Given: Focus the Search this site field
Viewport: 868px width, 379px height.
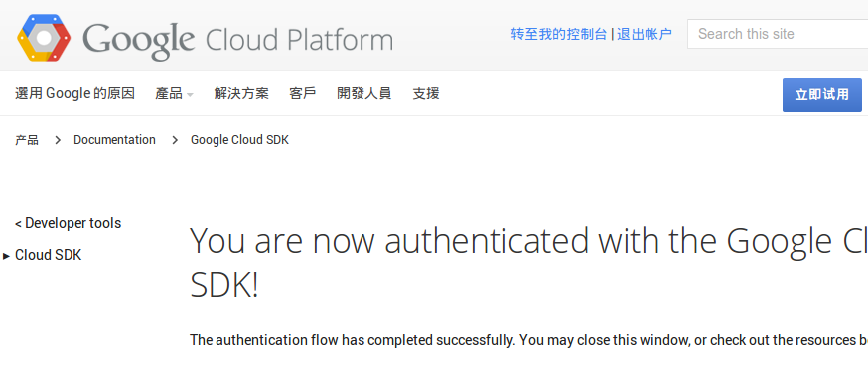Looking at the screenshot, I should (778, 34).
